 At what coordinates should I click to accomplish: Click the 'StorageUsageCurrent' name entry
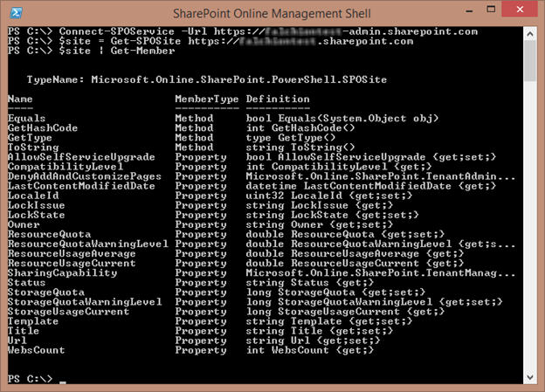coord(68,312)
